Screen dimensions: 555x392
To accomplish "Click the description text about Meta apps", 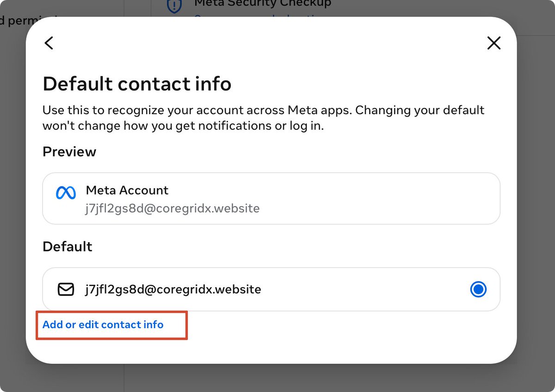I will click(264, 118).
